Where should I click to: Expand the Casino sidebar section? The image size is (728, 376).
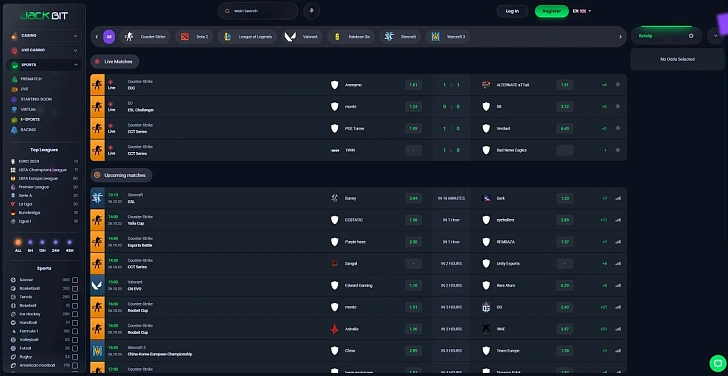(x=76, y=36)
